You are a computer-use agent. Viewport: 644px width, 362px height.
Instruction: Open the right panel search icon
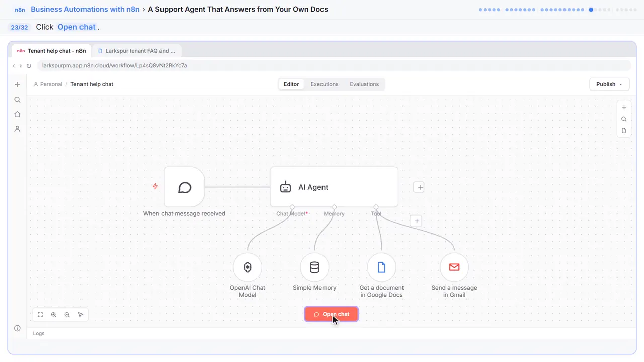pos(624,119)
